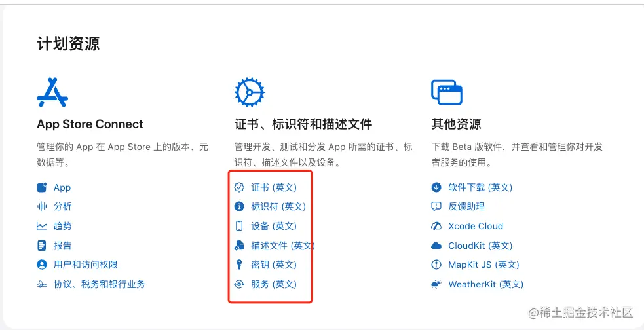Click the App Store Connect logo icon

tap(52, 92)
